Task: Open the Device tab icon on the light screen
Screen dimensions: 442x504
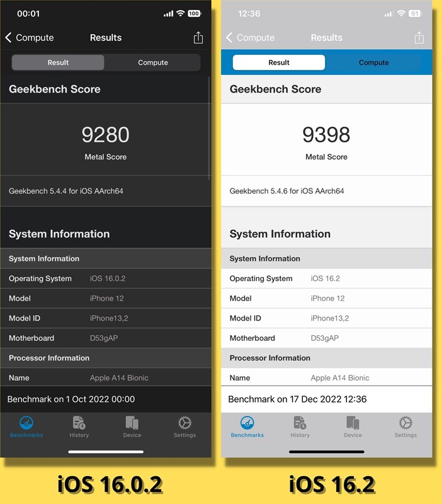Action: coord(353,423)
